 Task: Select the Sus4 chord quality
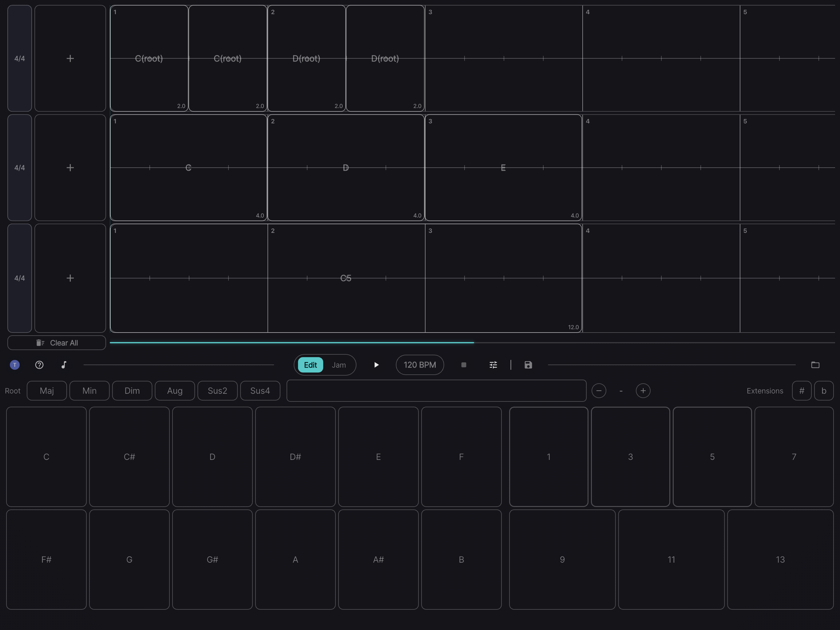[260, 391]
